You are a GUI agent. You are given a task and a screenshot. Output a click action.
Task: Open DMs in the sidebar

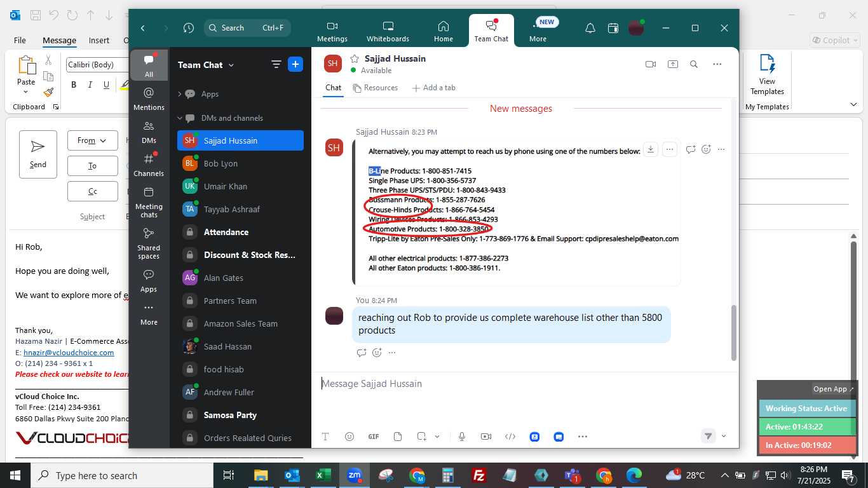click(x=149, y=132)
